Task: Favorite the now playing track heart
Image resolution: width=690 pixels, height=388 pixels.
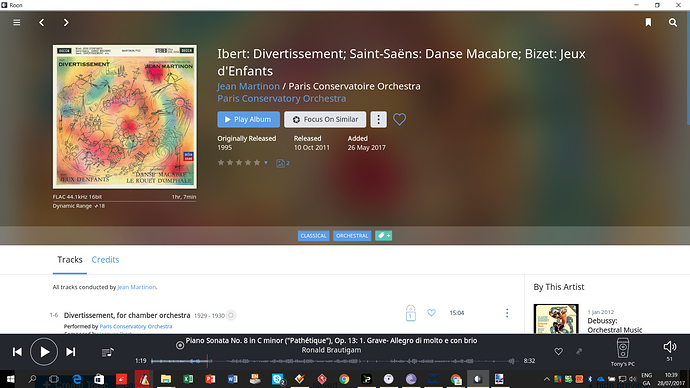Action: 558,351
